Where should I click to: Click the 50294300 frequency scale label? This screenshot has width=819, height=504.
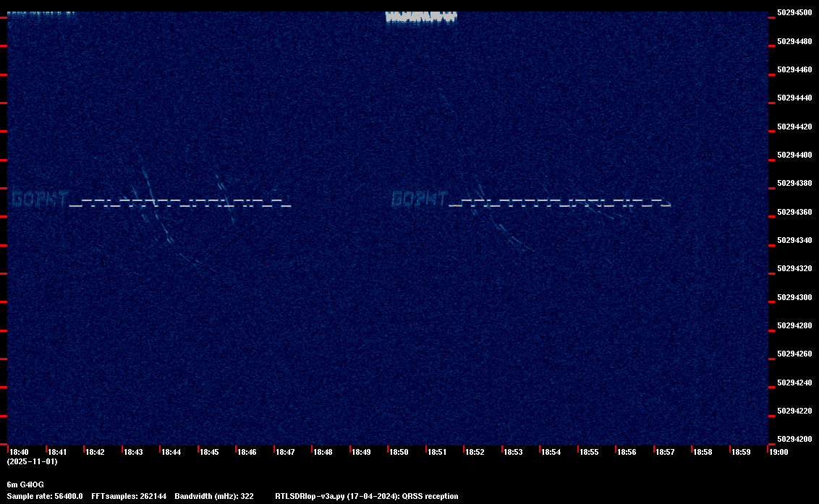tap(795, 297)
